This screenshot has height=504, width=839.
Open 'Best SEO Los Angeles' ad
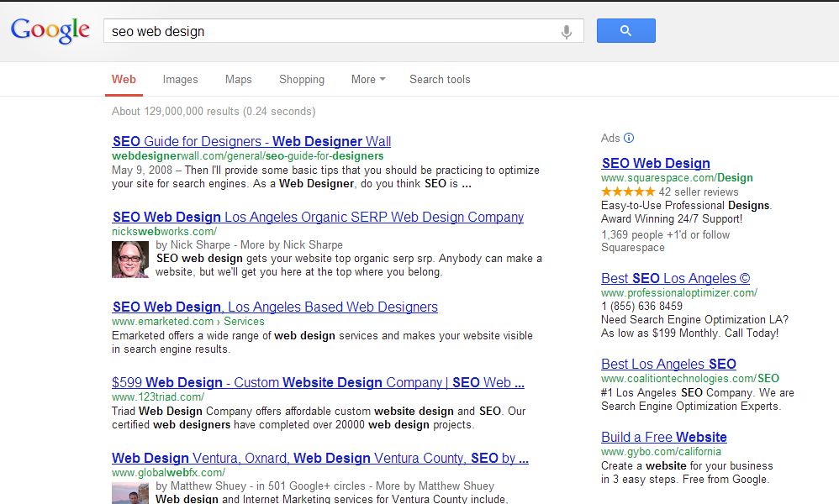point(675,278)
